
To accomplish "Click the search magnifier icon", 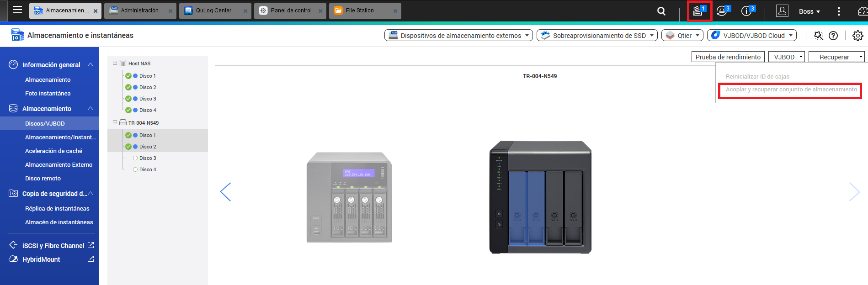I will tap(661, 11).
